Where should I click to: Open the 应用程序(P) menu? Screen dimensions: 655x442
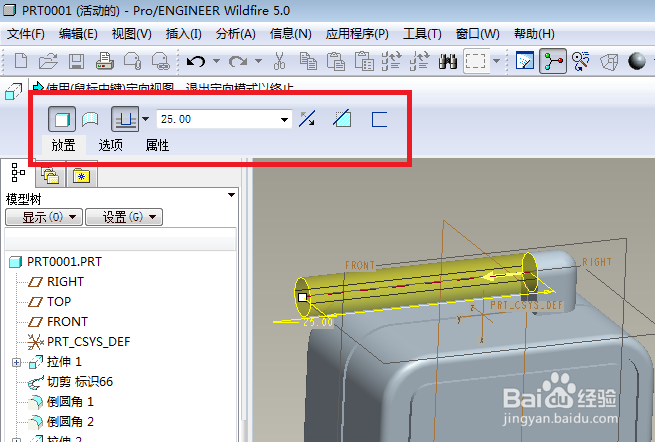(x=357, y=34)
